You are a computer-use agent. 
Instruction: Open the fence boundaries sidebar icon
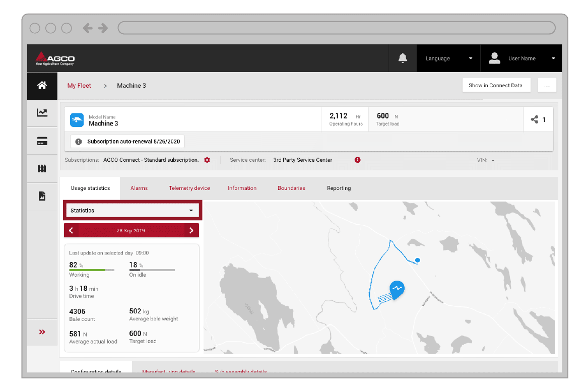coord(42,168)
